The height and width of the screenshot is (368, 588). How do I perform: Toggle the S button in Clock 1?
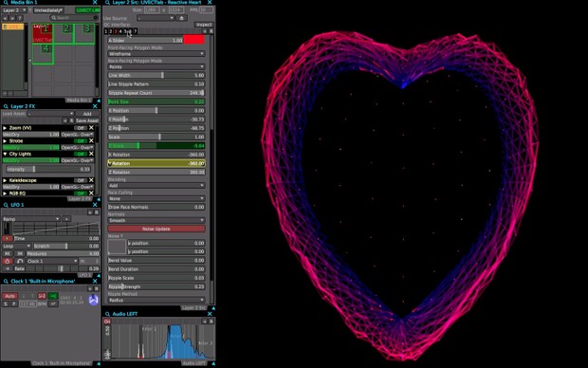pyautogui.click(x=6, y=304)
